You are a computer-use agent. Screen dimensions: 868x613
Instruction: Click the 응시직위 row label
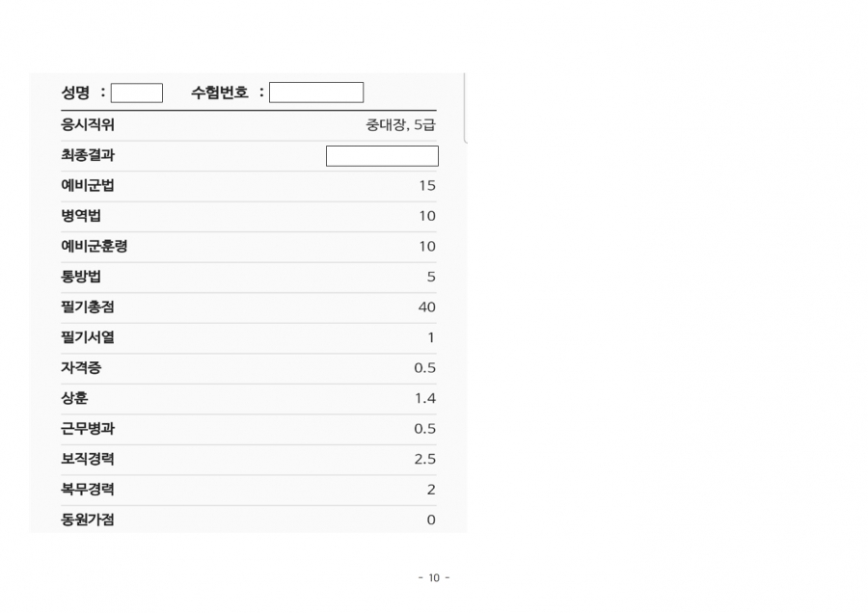[x=88, y=125]
